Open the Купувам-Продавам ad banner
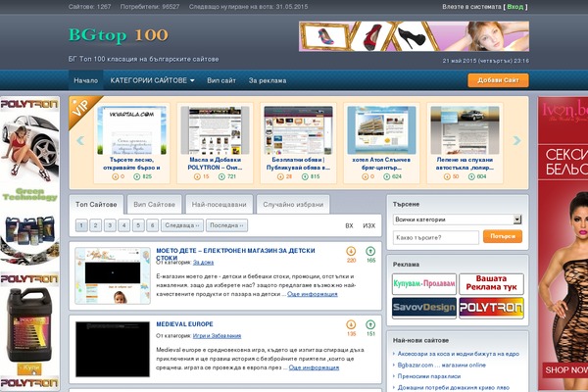Screen dimensions: 588x392 point(424,284)
